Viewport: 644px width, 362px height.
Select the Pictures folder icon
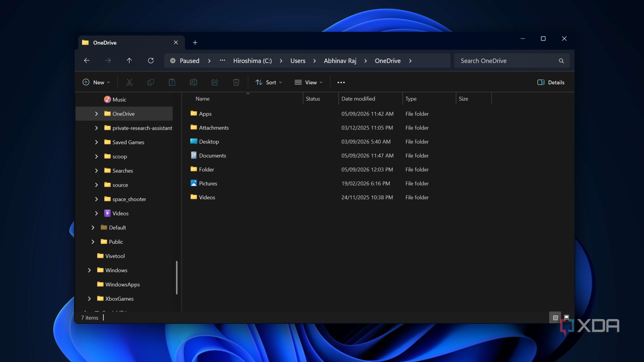pyautogui.click(x=194, y=183)
